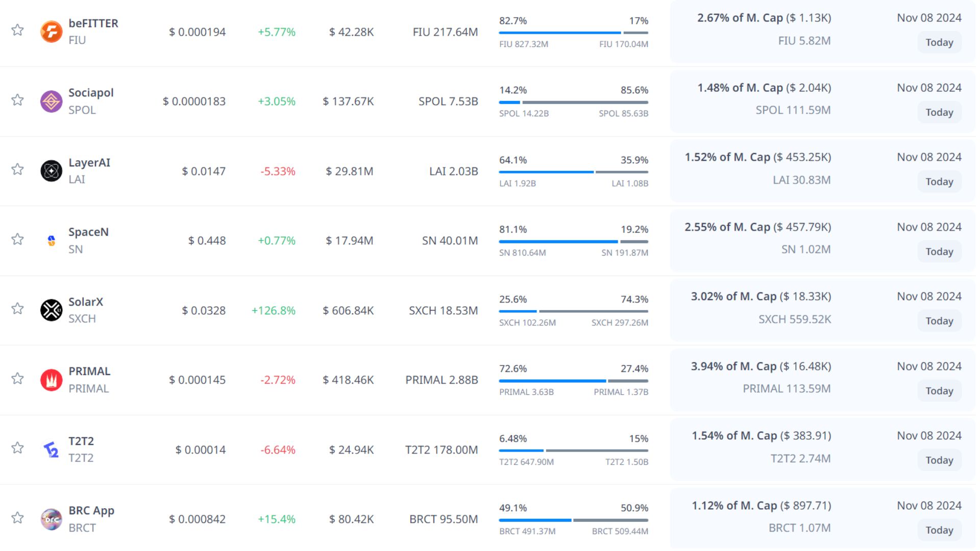Click the beFITTER orange coin logo
This screenshot has width=980, height=551.
coord(51,32)
